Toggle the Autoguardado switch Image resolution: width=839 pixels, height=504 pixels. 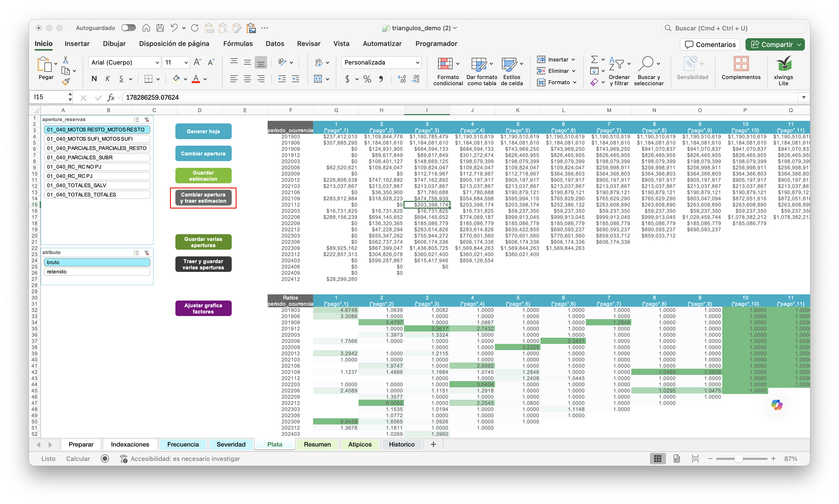pos(128,28)
